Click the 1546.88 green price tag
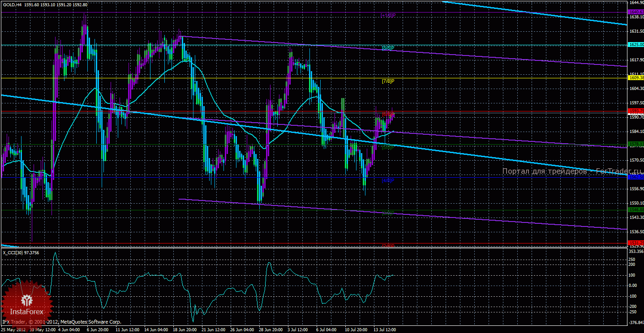 point(636,209)
